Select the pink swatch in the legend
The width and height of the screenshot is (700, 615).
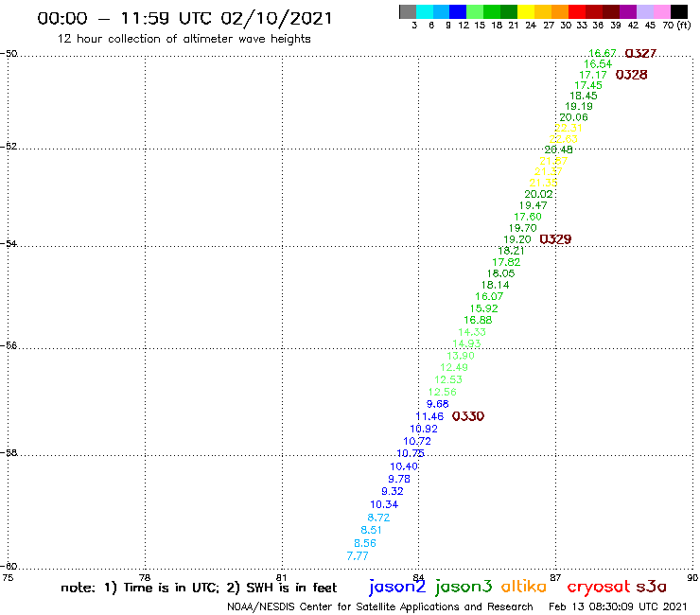tap(661, 11)
